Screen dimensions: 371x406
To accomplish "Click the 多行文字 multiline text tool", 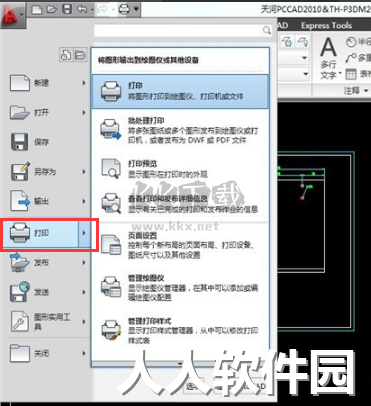I will (x=329, y=59).
